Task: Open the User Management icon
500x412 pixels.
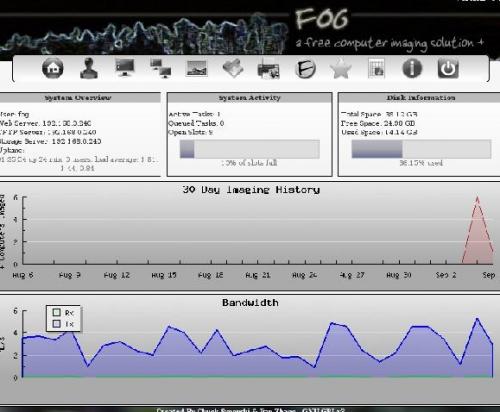Action: (89, 68)
